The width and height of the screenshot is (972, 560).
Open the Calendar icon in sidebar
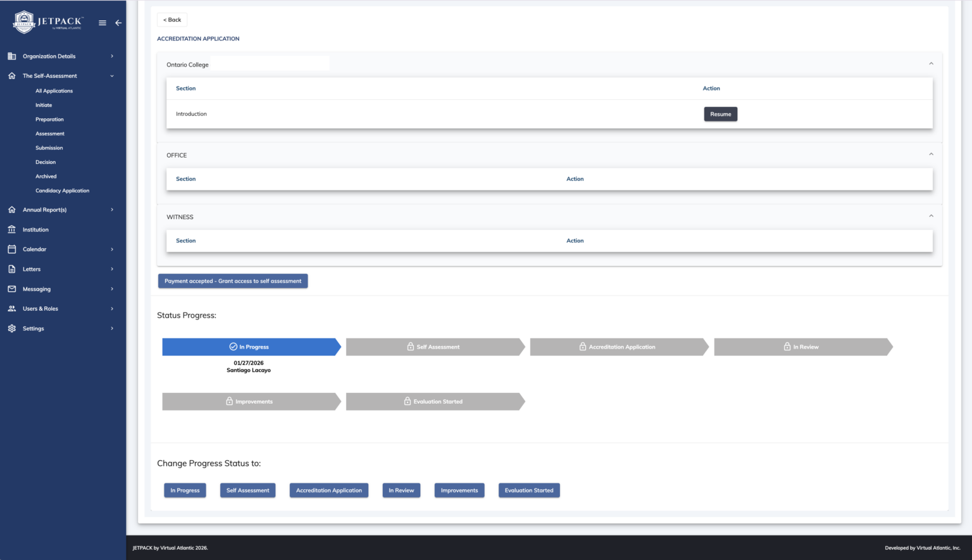click(11, 249)
